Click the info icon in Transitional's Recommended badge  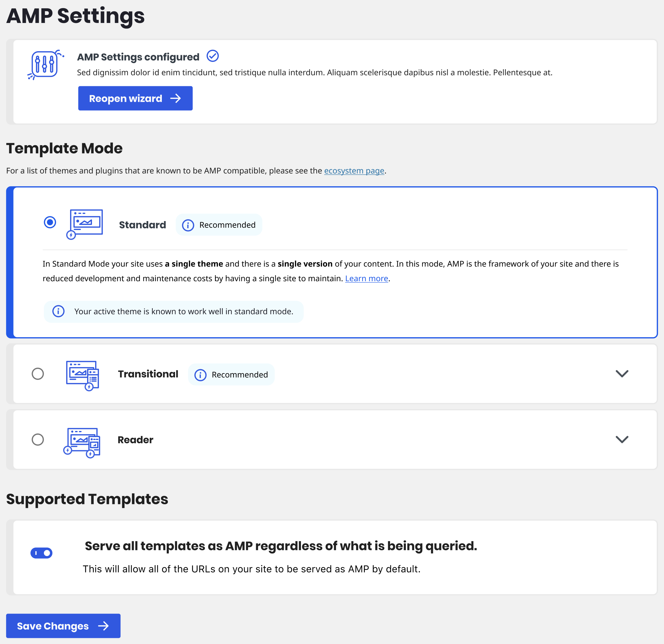(201, 375)
